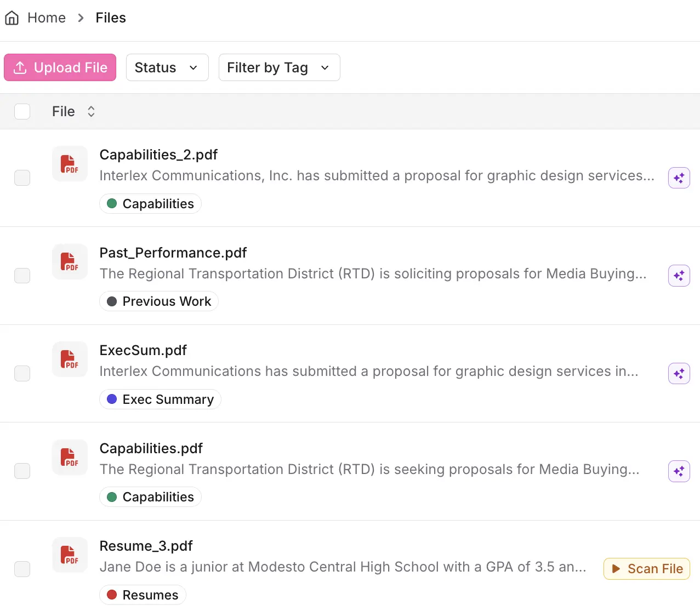Click the Files breadcrumb item
700x611 pixels.
click(x=111, y=18)
